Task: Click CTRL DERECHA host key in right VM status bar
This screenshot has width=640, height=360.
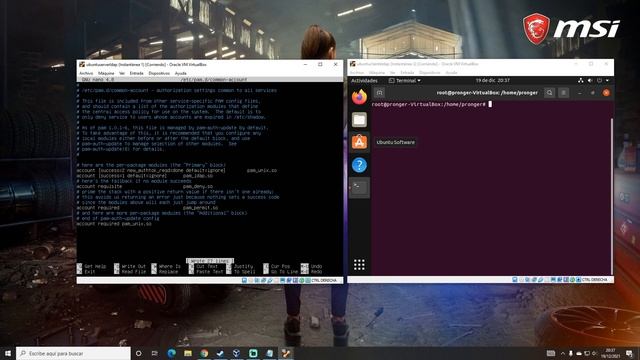Action: click(x=594, y=280)
